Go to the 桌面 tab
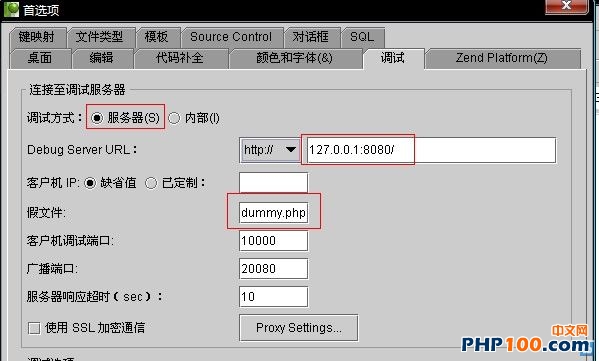Image resolution: width=599 pixels, height=361 pixels. click(40, 58)
